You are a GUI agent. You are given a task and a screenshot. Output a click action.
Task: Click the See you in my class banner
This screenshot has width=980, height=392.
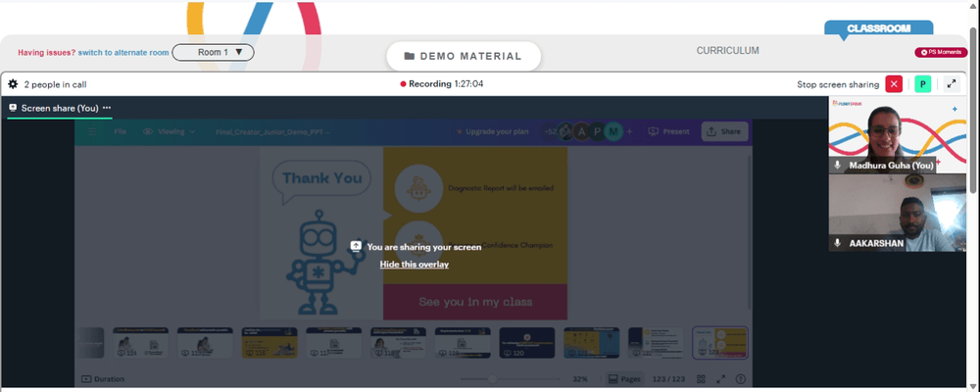[x=475, y=302]
